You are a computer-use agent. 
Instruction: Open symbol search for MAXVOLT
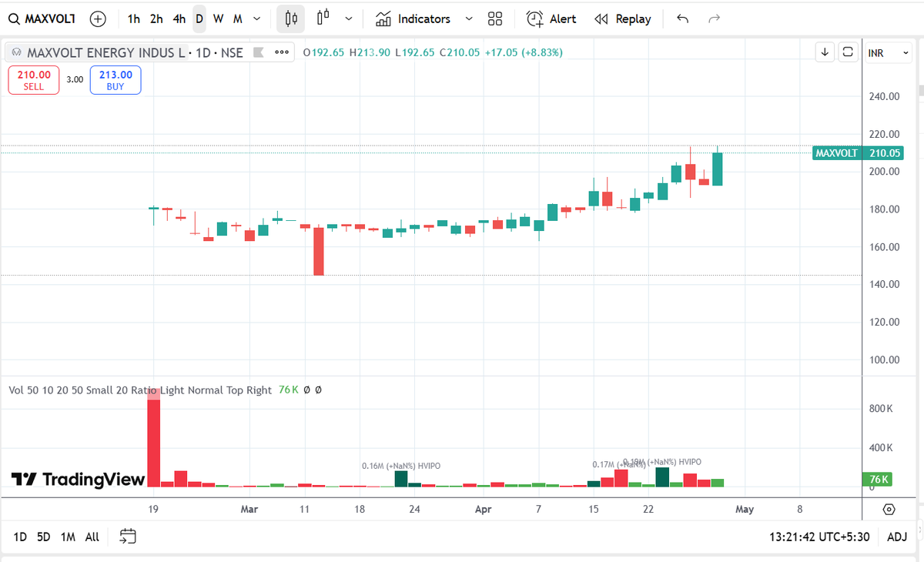[42, 18]
